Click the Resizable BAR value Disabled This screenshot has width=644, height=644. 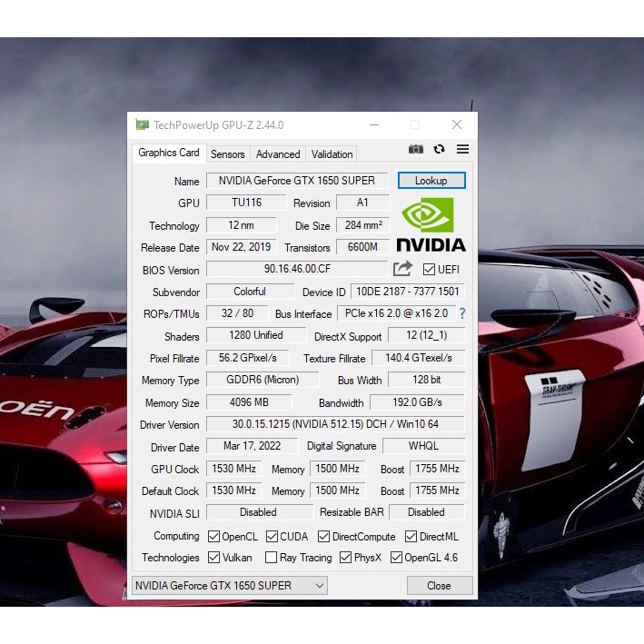click(427, 512)
